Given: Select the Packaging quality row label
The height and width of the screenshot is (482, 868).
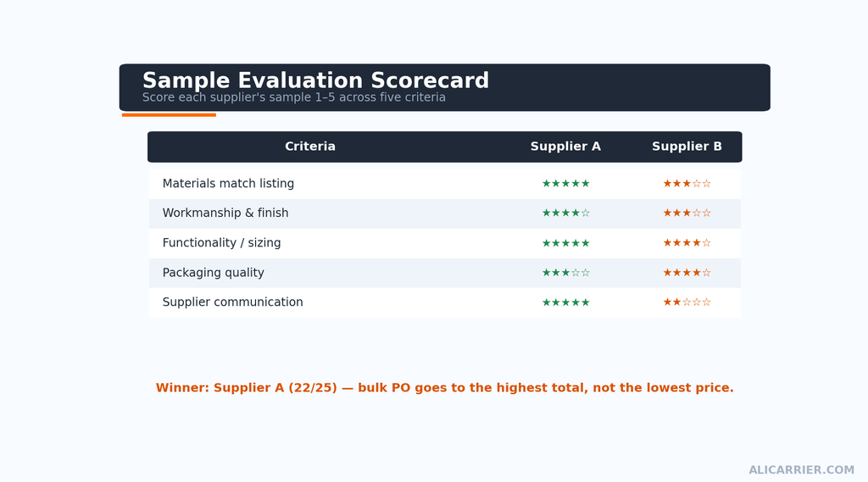Looking at the screenshot, I should point(213,273).
